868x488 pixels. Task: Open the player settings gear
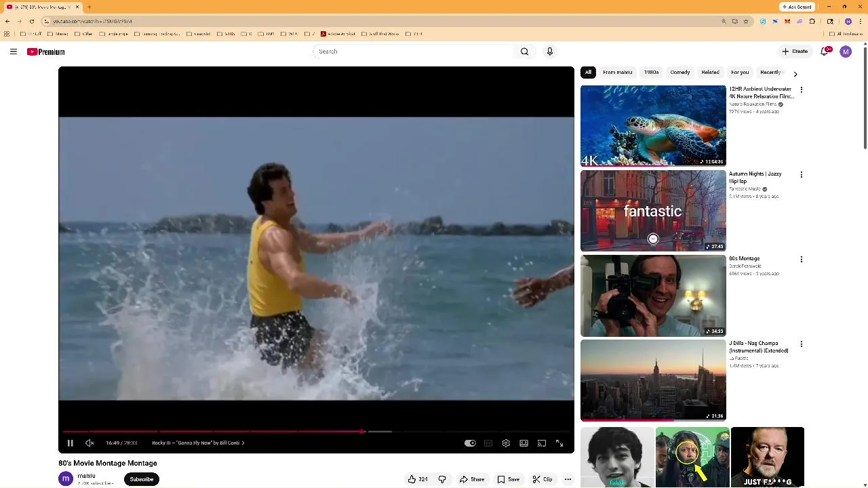[506, 443]
